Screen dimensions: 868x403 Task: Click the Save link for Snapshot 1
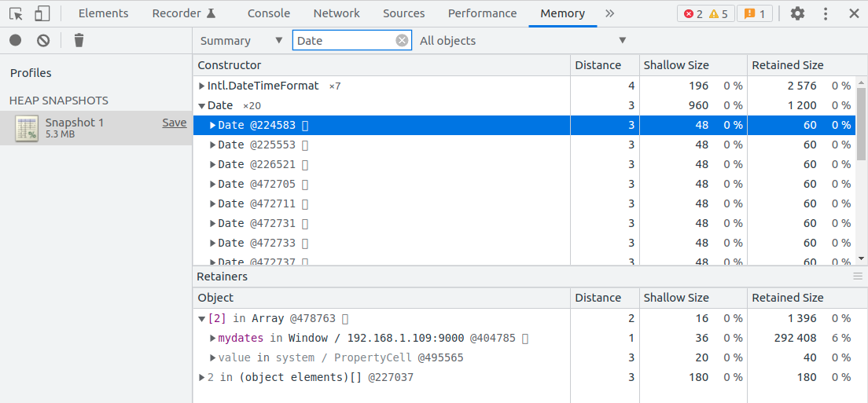174,123
